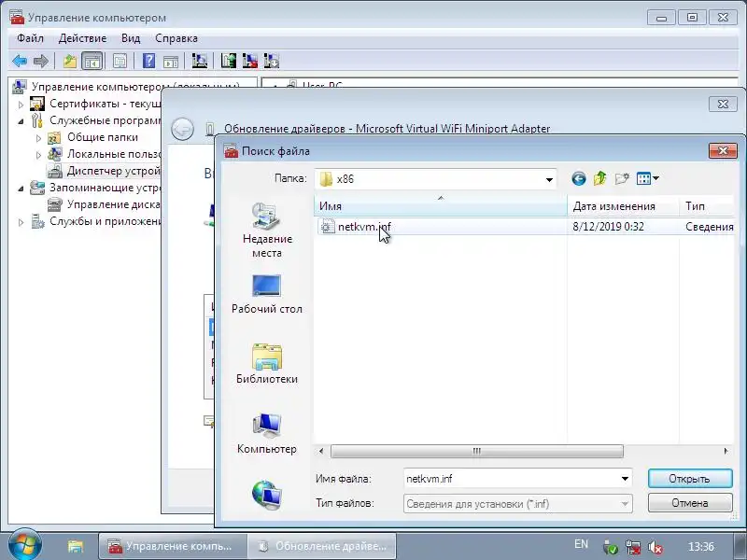Click the Show/Hide action pane toolbar icon

pyautogui.click(x=171, y=61)
